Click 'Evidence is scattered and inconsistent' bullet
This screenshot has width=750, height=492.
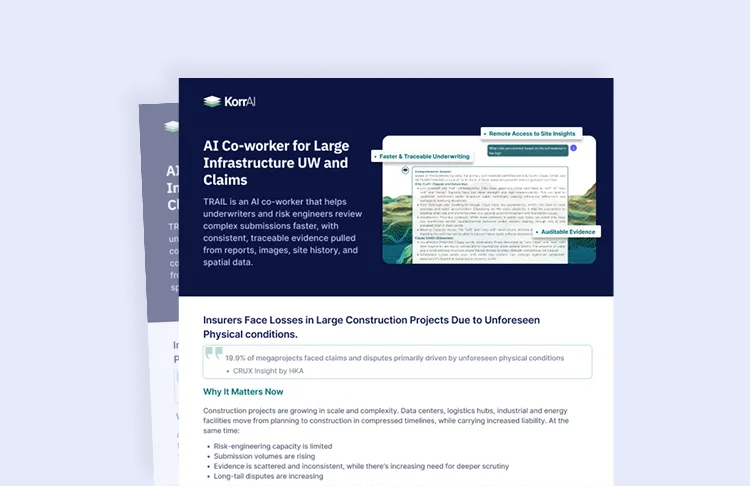click(x=361, y=466)
